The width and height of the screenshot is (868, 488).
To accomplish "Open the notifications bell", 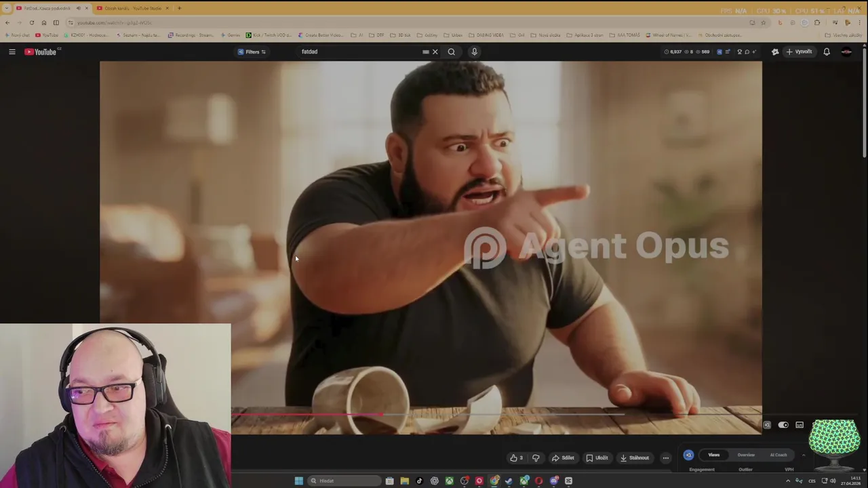I will pyautogui.click(x=827, y=52).
